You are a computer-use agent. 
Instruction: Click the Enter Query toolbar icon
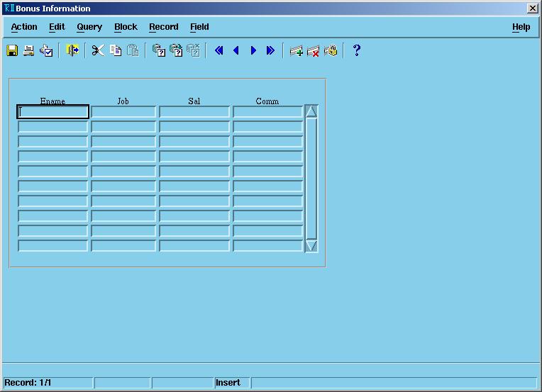pyautogui.click(x=159, y=50)
